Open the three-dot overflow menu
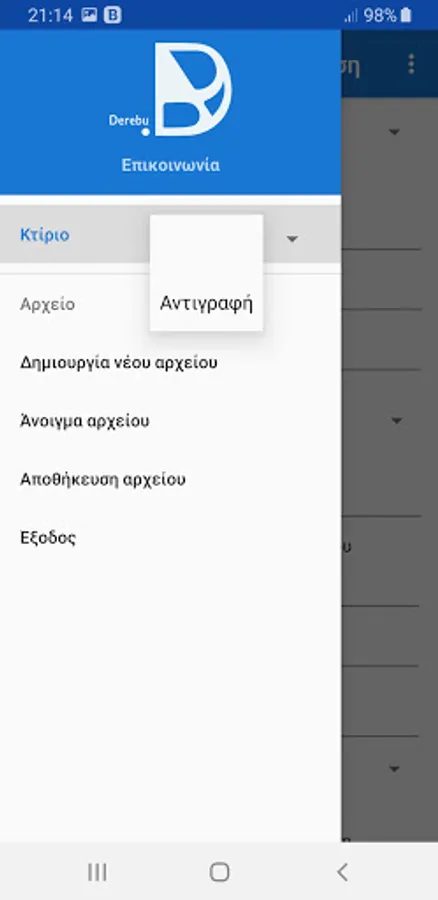The width and height of the screenshot is (438, 900). click(x=411, y=64)
